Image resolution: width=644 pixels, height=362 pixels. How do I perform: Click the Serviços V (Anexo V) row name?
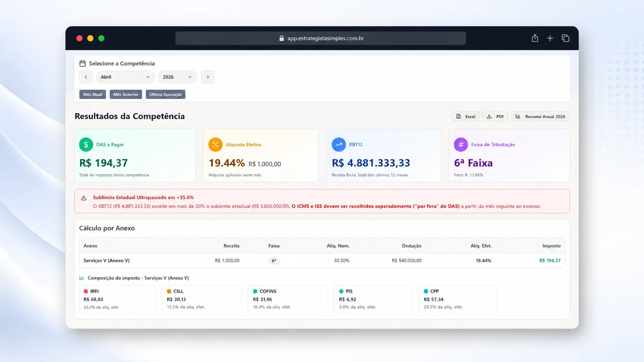pyautogui.click(x=106, y=260)
